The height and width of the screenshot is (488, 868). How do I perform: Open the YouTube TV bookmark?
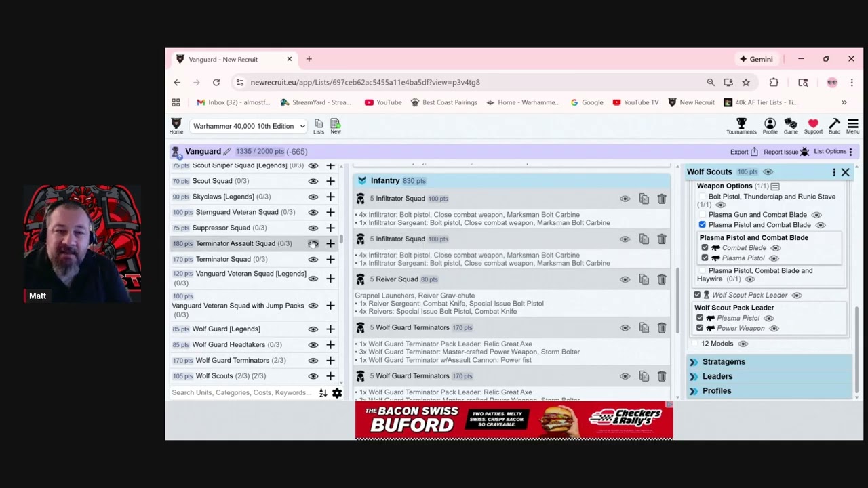coord(635,102)
